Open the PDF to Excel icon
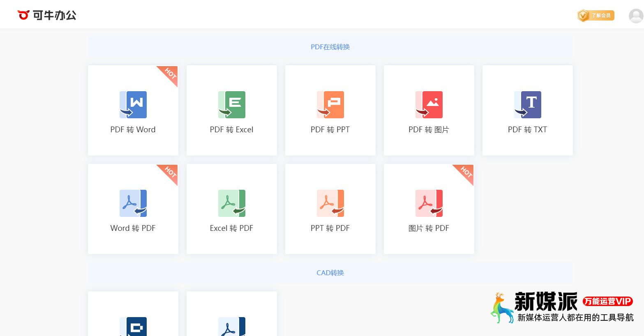This screenshot has width=644, height=336. [232, 105]
